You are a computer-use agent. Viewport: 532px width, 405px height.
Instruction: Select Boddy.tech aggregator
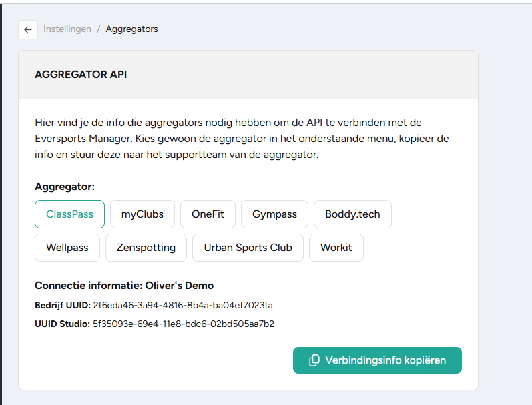pos(352,214)
